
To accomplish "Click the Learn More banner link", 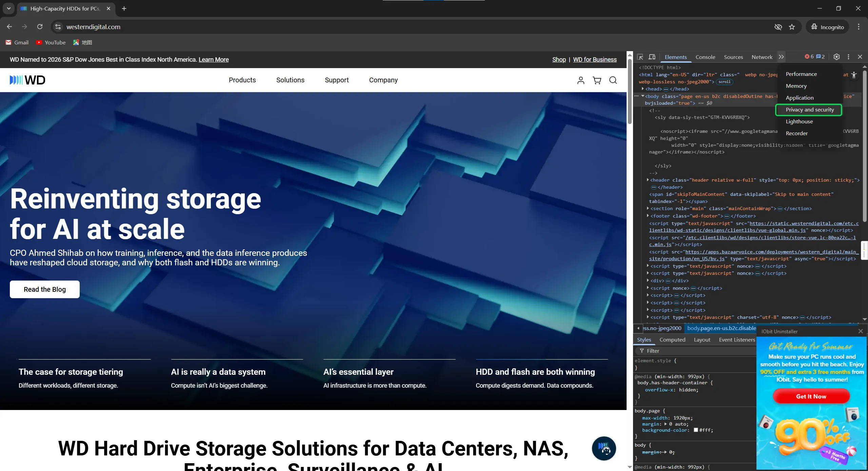I will click(x=214, y=60).
